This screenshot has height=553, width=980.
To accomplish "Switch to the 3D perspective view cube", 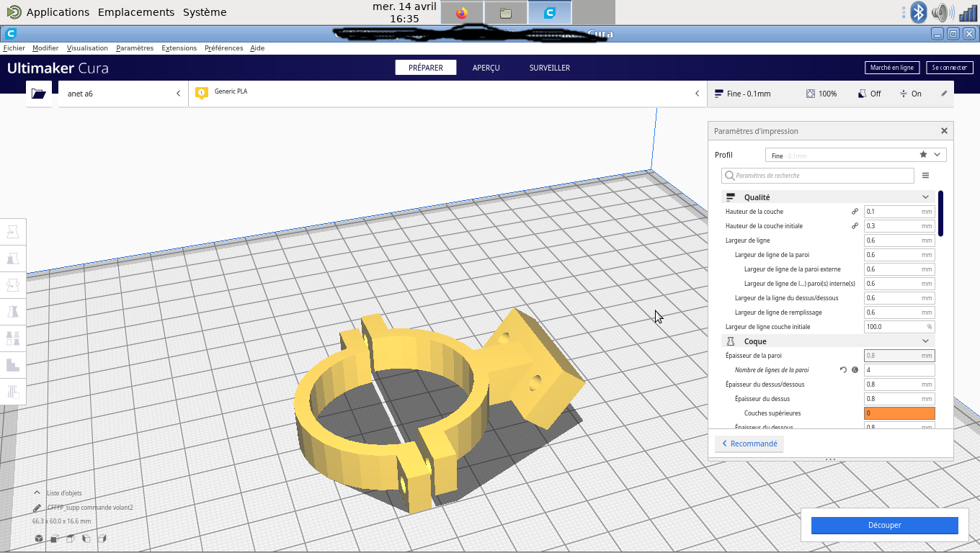I will pyautogui.click(x=39, y=539).
